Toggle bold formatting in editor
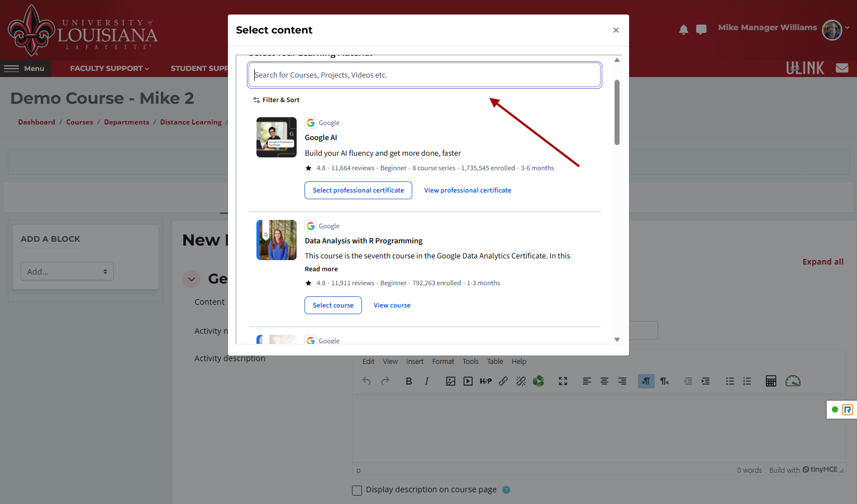The image size is (857, 504). pyautogui.click(x=409, y=381)
